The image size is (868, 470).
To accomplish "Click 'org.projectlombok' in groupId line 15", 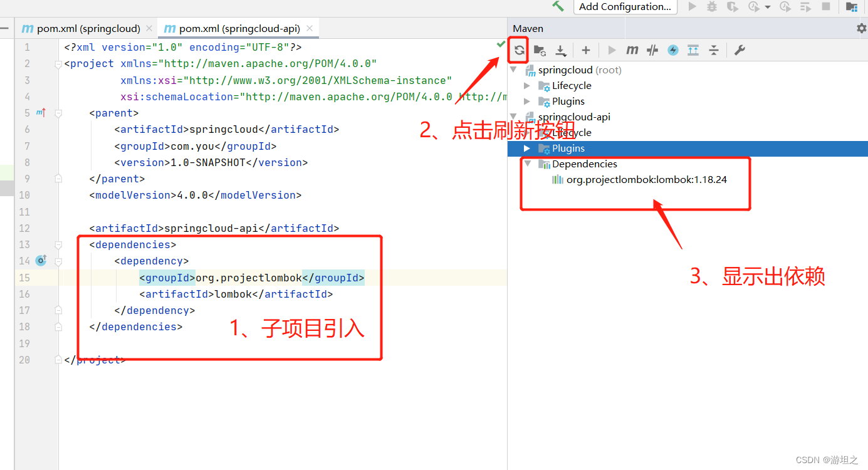I will coord(249,278).
